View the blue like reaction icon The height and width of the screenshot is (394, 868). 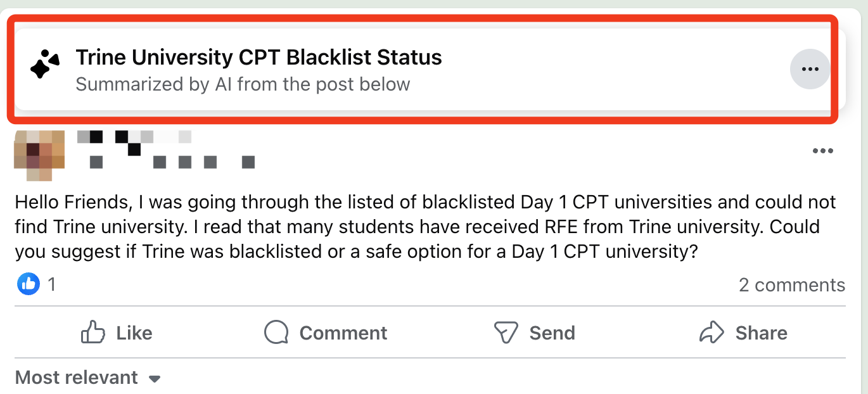pos(29,284)
